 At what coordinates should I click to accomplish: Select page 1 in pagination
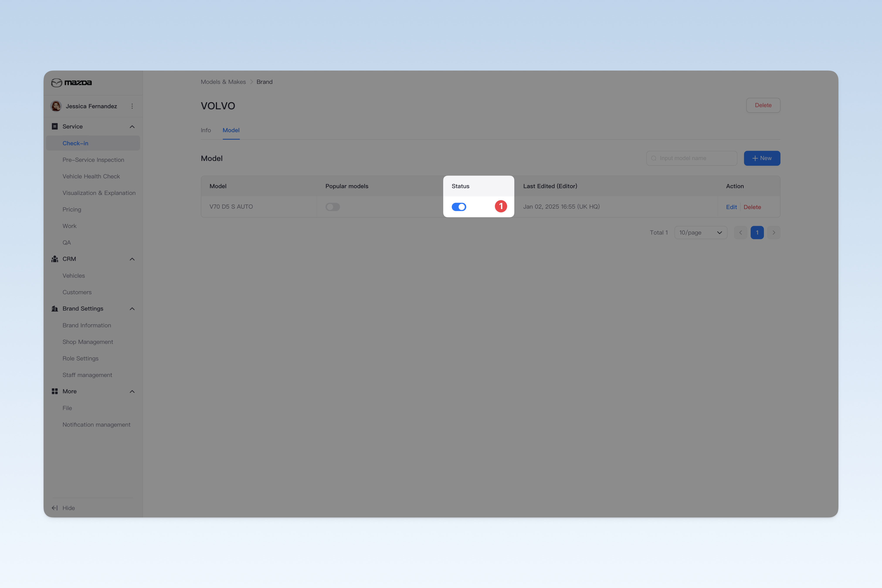[x=757, y=233]
